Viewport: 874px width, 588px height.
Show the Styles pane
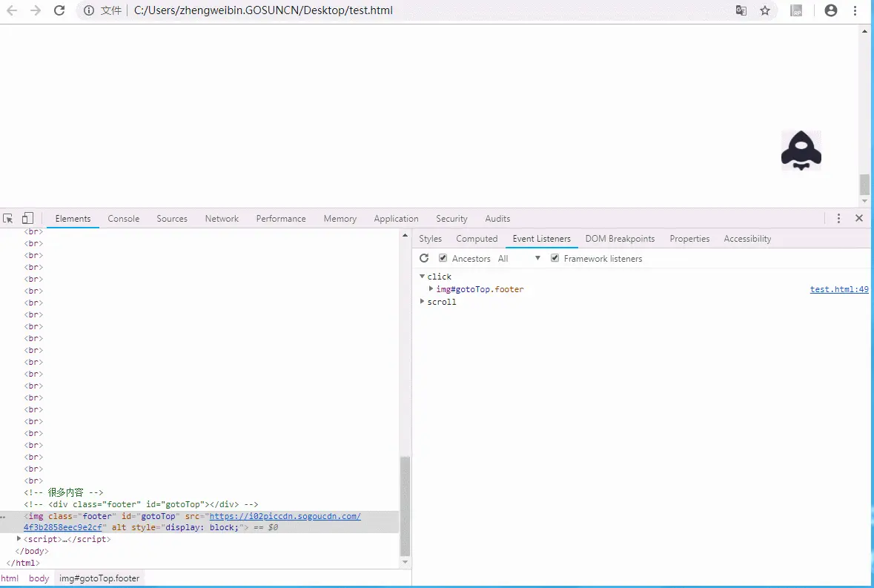coord(430,239)
